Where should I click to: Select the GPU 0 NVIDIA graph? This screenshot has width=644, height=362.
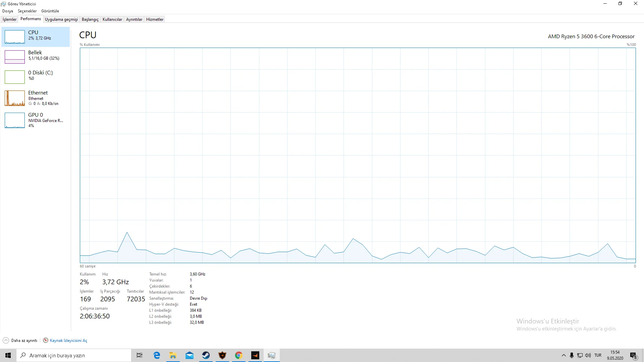(x=15, y=120)
